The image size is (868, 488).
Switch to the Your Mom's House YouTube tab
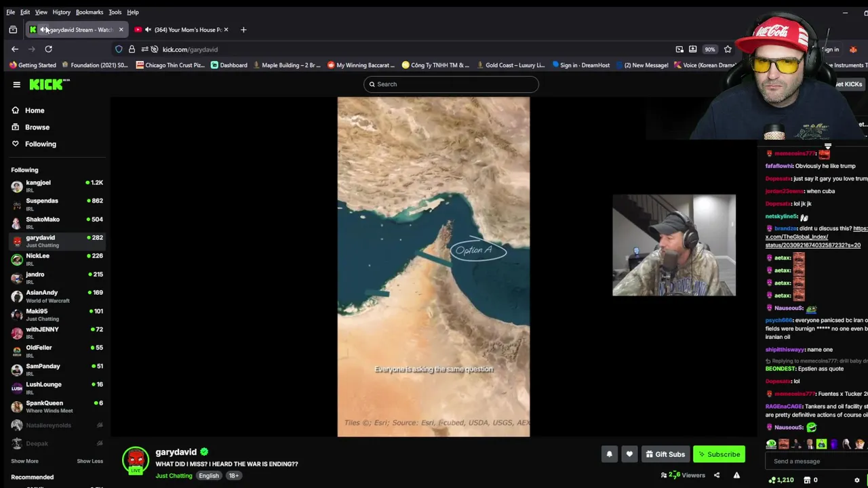click(182, 30)
